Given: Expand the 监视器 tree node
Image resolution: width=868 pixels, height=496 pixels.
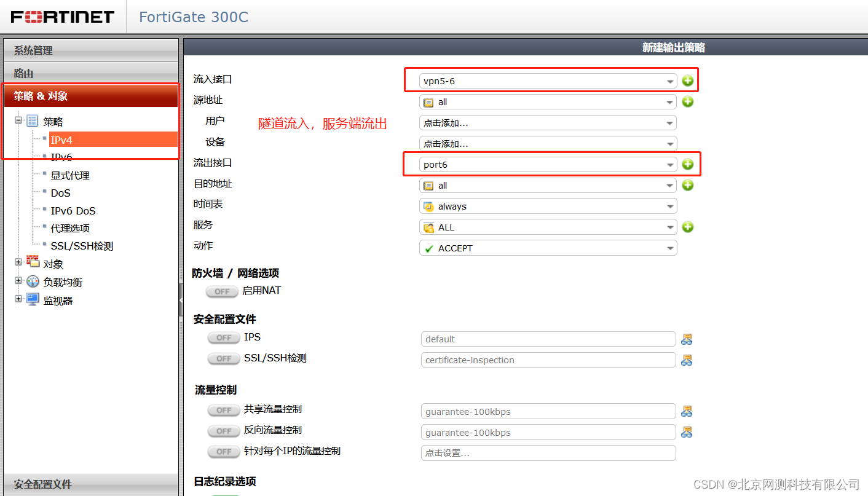Looking at the screenshot, I should pos(18,299).
